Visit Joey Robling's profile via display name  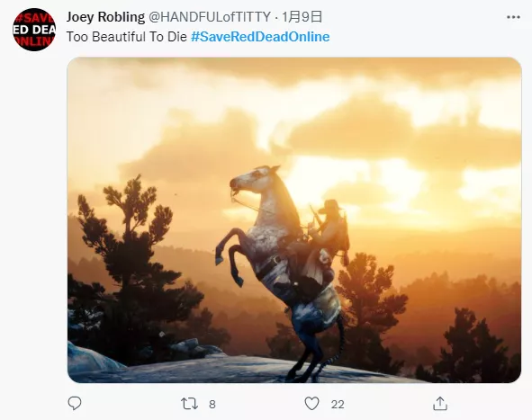(105, 16)
